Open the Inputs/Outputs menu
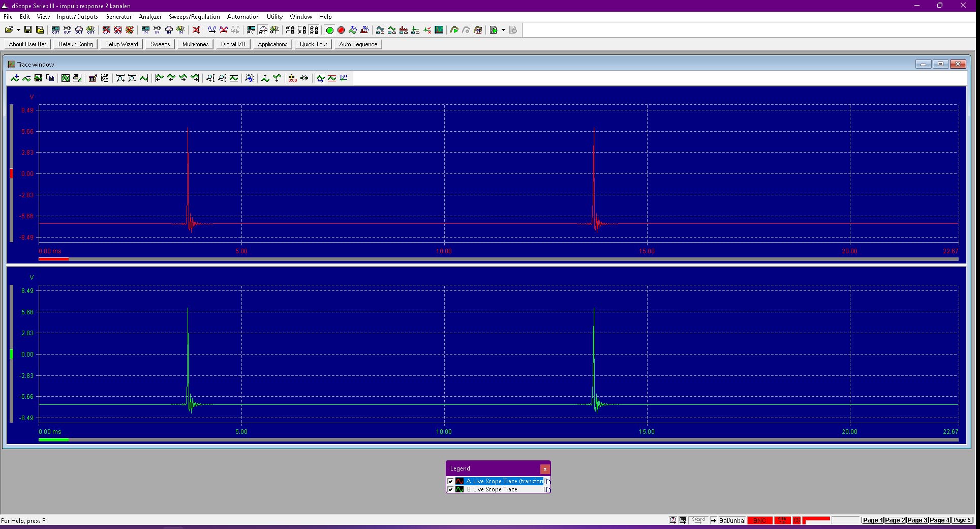980x529 pixels. pyautogui.click(x=77, y=17)
